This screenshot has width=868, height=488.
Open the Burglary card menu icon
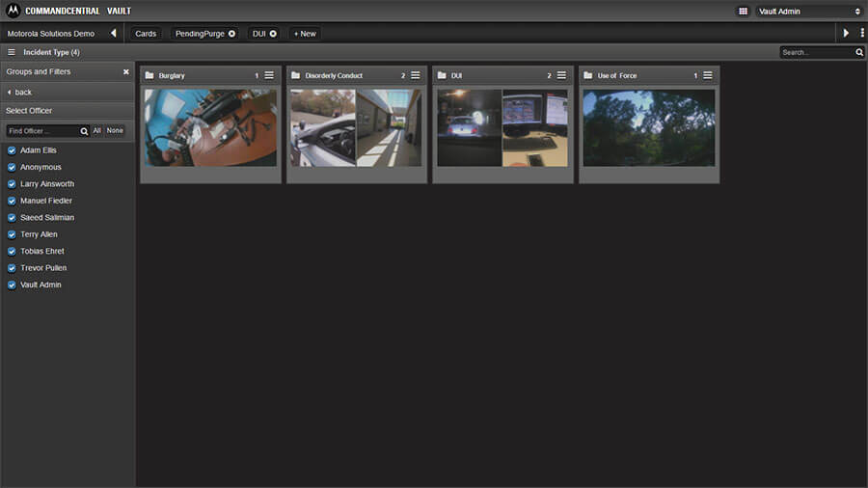pyautogui.click(x=269, y=75)
